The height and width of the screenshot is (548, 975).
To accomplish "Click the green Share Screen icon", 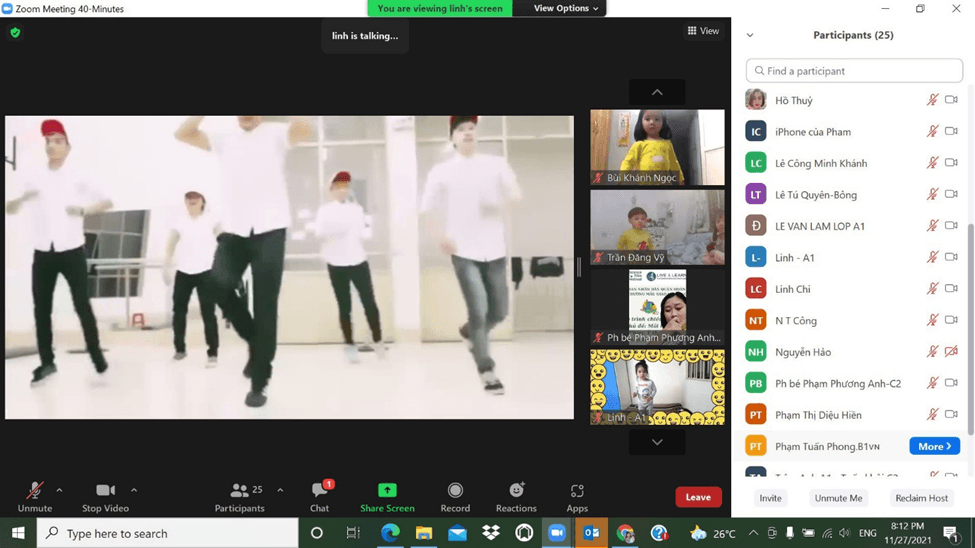I will [x=387, y=491].
